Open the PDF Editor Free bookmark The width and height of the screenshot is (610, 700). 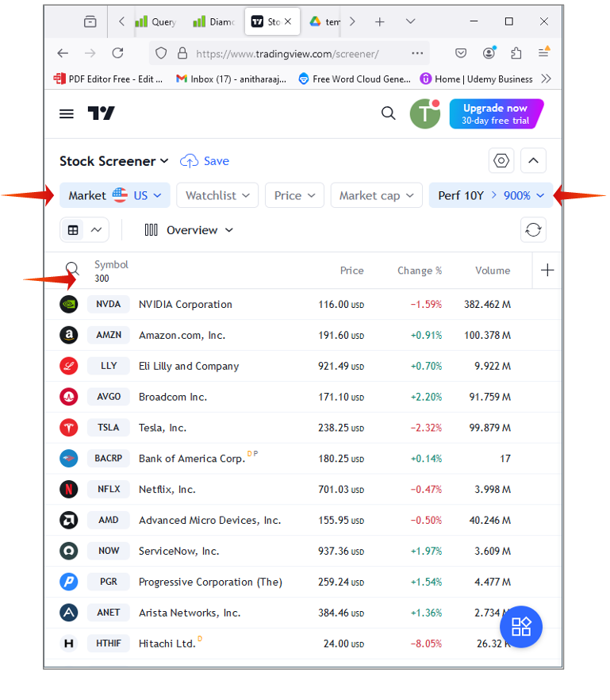(108, 79)
